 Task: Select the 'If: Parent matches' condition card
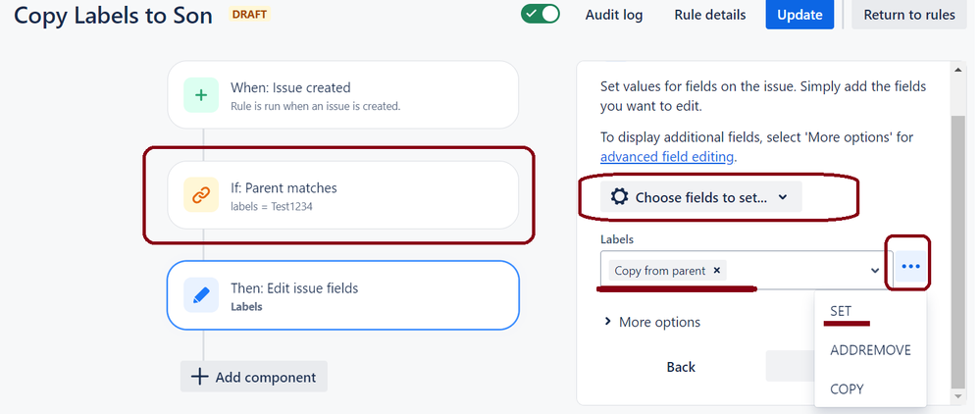click(342, 195)
